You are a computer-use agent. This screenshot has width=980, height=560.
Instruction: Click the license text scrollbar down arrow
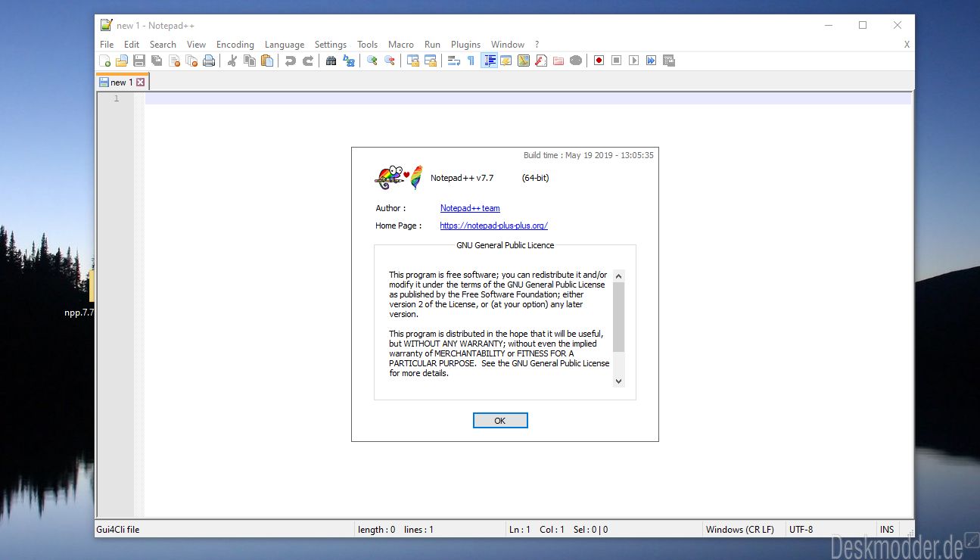[619, 381]
